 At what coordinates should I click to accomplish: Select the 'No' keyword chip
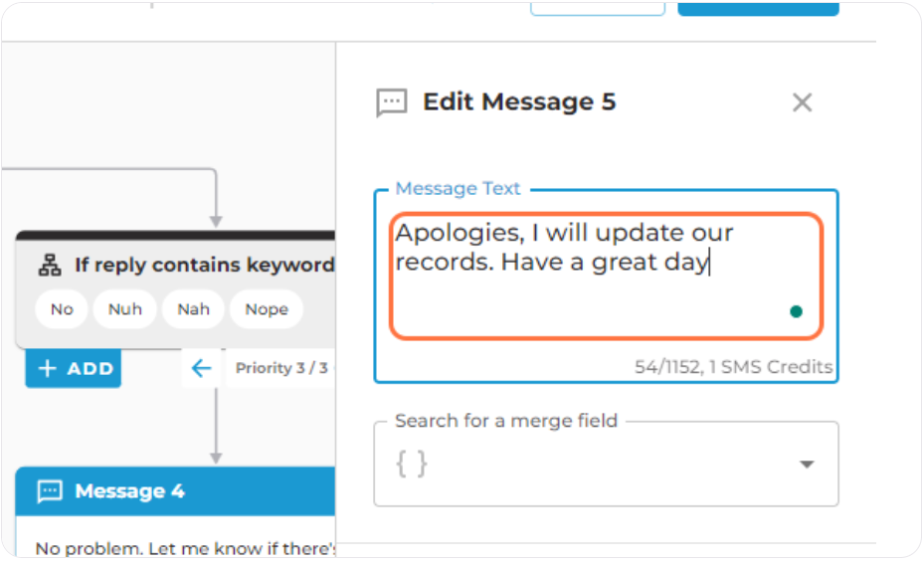(62, 308)
